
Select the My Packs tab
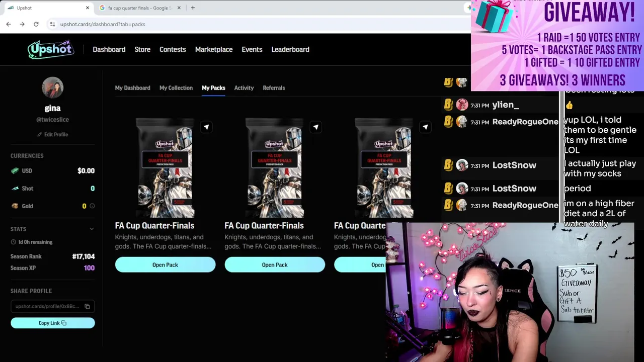[x=213, y=87]
